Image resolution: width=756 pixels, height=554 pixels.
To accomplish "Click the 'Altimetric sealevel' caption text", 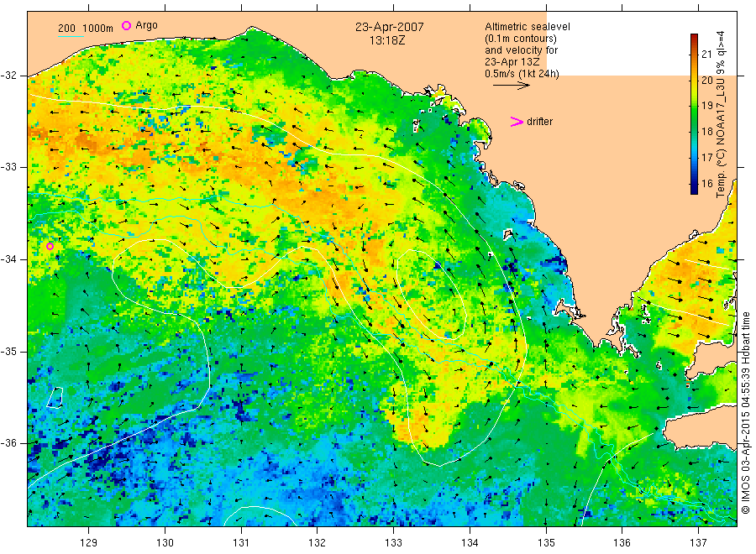I will point(527,27).
